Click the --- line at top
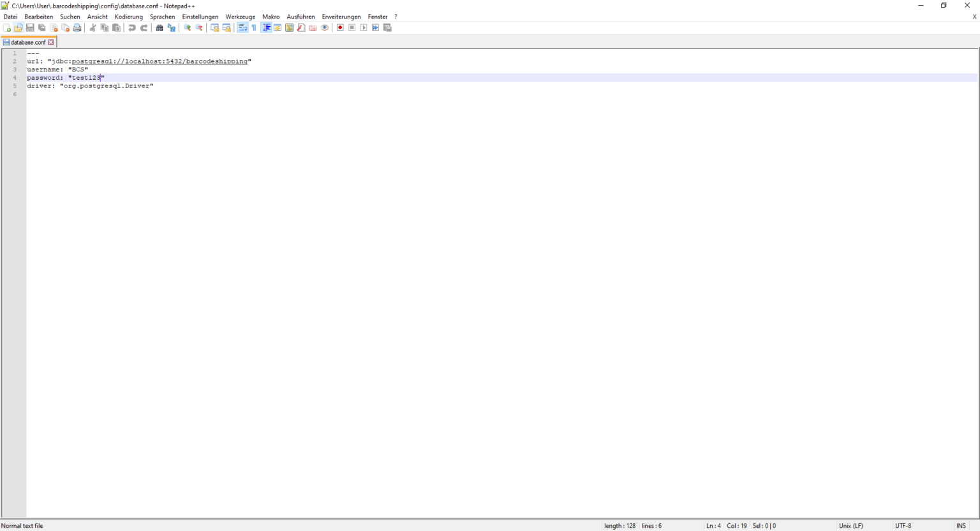Screen dimensions: 980x531 33,53
